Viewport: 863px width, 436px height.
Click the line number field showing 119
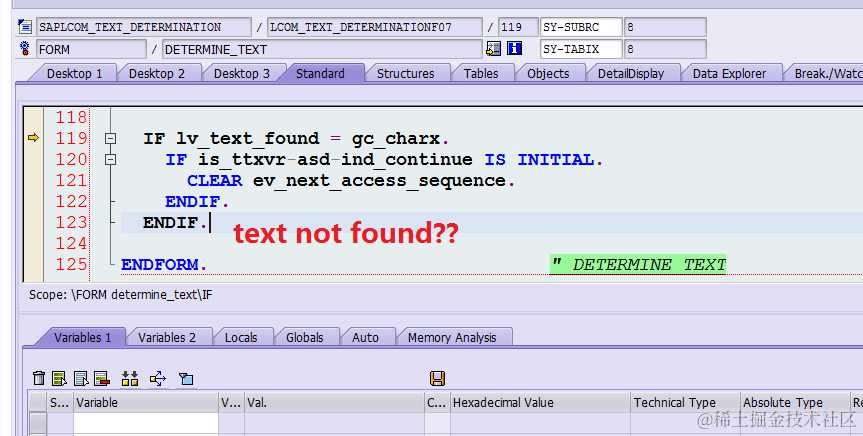click(518, 27)
